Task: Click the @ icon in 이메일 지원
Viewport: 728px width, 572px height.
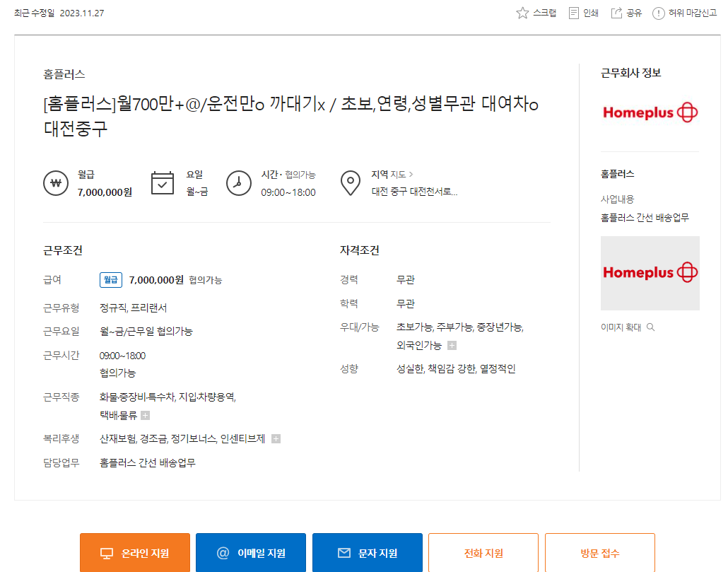Action: point(223,553)
